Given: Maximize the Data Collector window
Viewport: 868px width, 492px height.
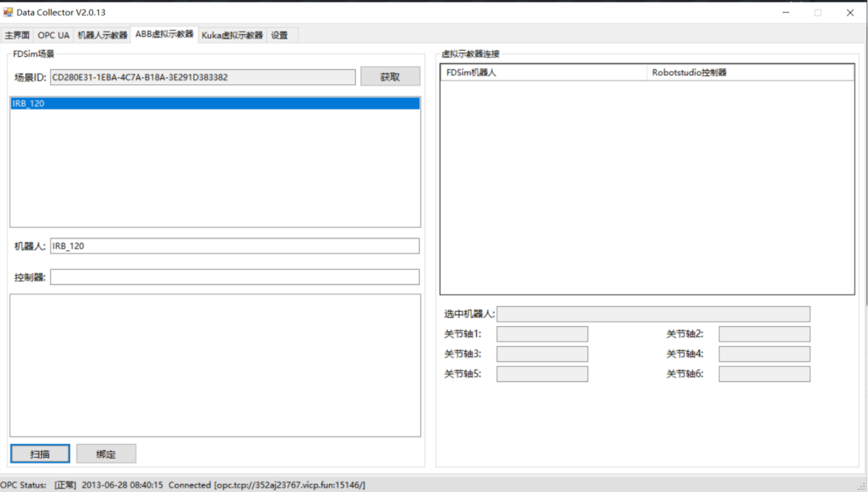Looking at the screenshot, I should [x=818, y=12].
